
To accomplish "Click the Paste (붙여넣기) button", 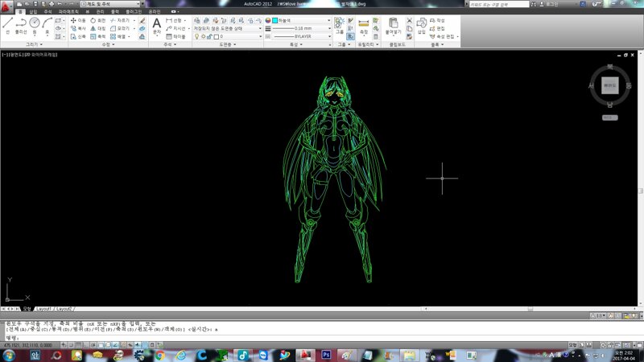I will [393, 26].
